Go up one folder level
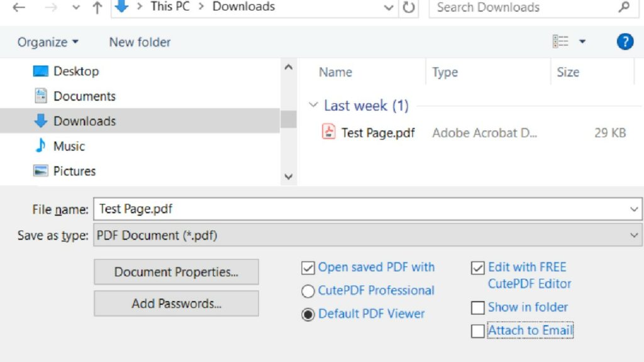644x362 pixels. (96, 7)
